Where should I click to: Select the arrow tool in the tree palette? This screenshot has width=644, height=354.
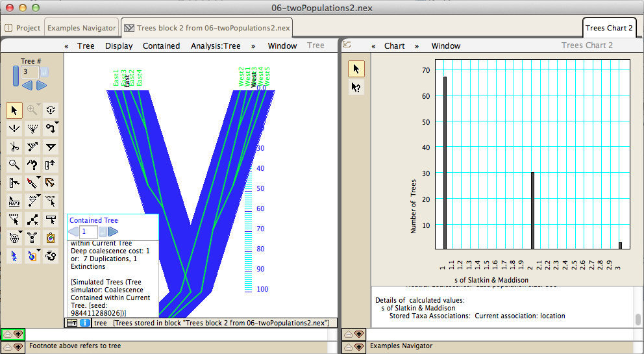click(14, 110)
